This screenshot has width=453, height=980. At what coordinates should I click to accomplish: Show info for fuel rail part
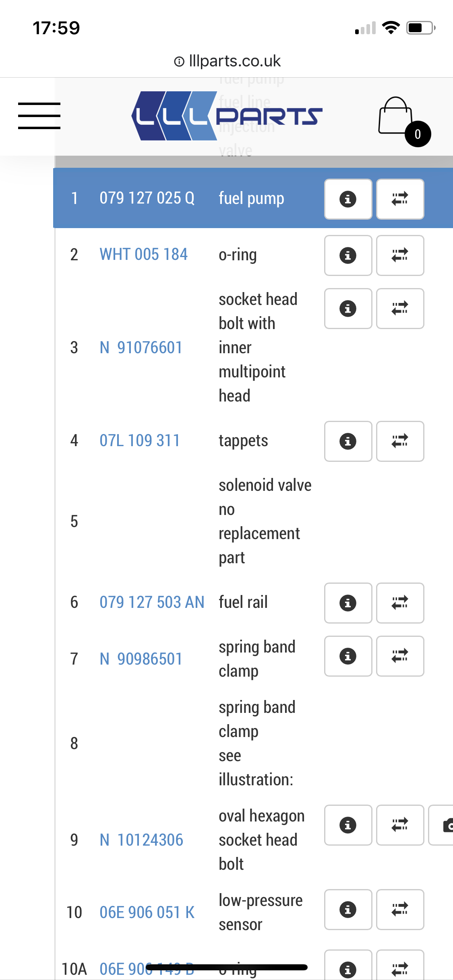click(348, 603)
